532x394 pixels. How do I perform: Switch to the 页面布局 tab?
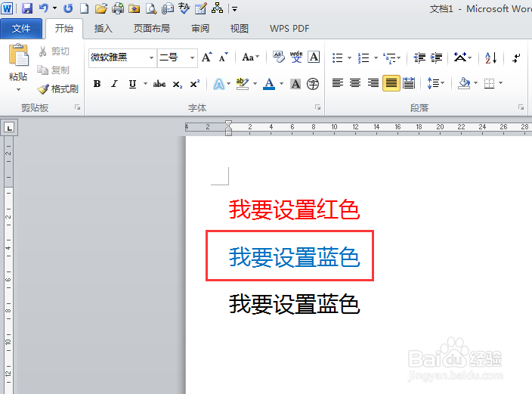point(151,29)
